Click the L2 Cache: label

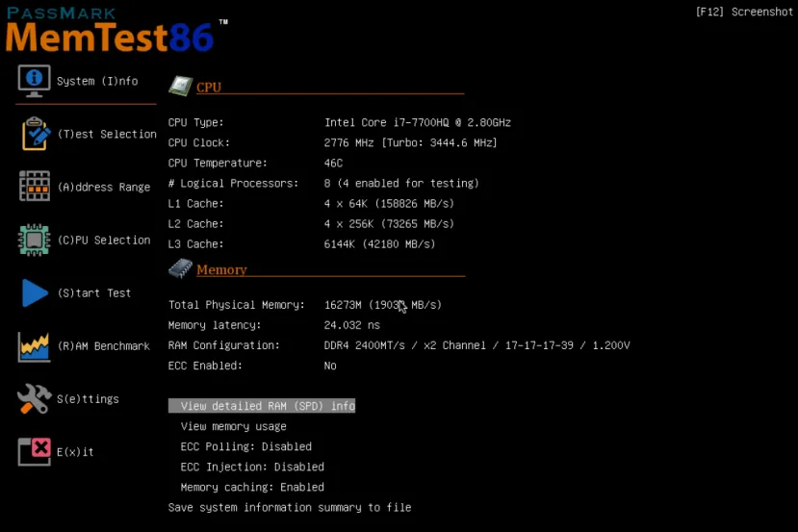[x=195, y=224]
